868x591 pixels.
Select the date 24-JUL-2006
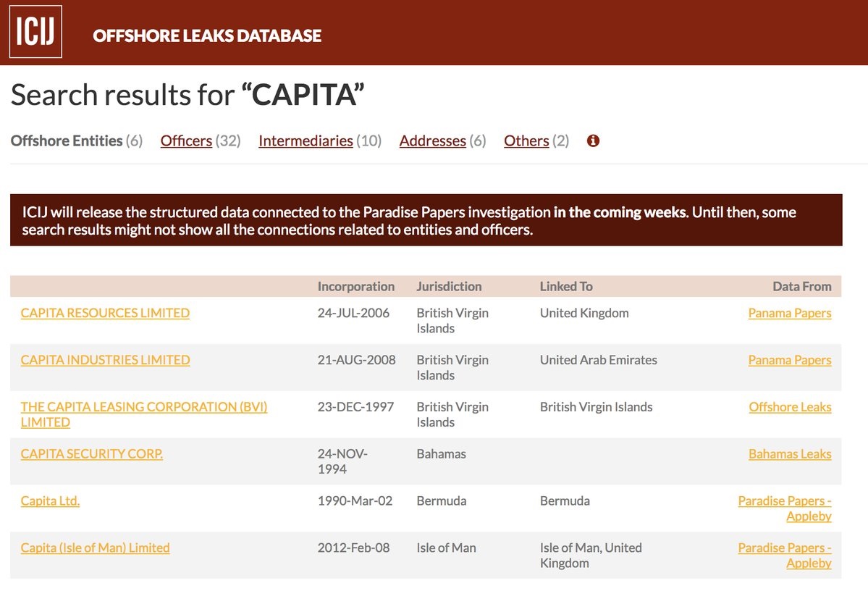click(354, 313)
